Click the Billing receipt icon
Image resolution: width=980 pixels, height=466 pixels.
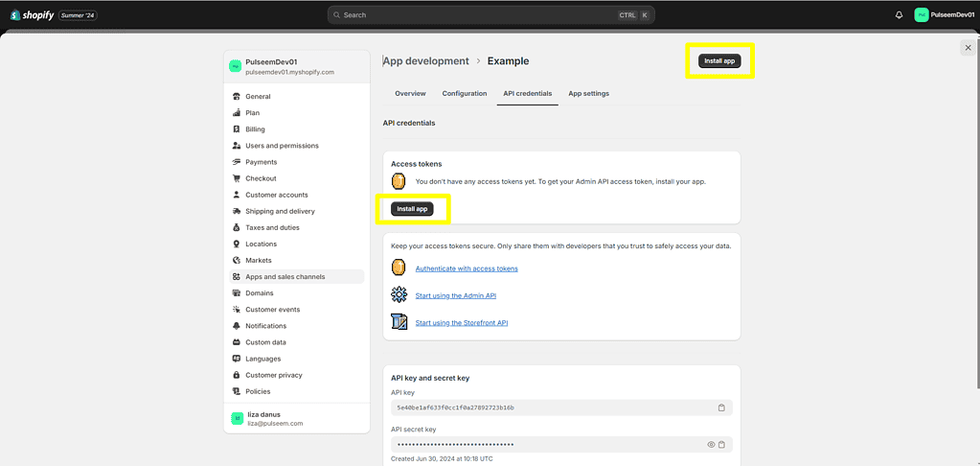click(x=237, y=129)
